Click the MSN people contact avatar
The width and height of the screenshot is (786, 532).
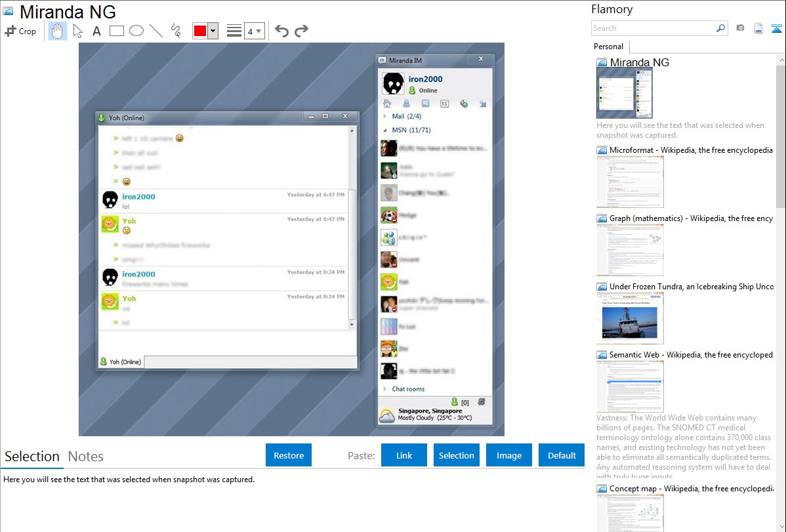click(388, 237)
